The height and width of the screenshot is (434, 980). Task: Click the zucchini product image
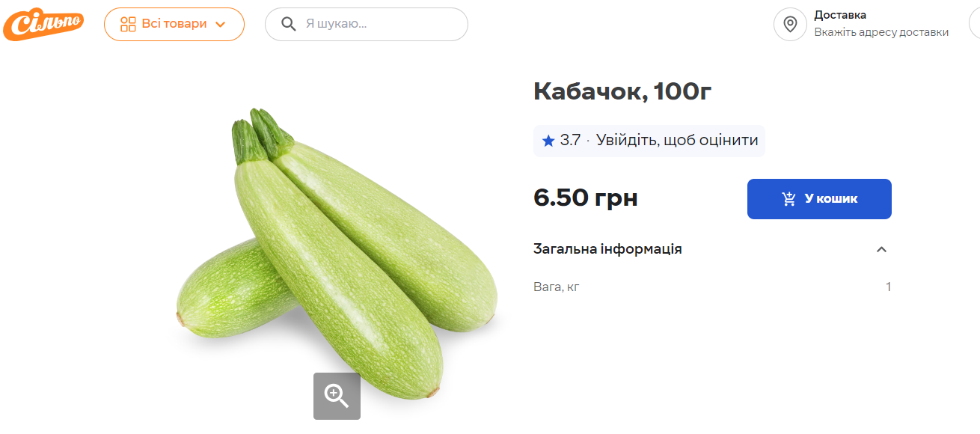(x=337, y=247)
